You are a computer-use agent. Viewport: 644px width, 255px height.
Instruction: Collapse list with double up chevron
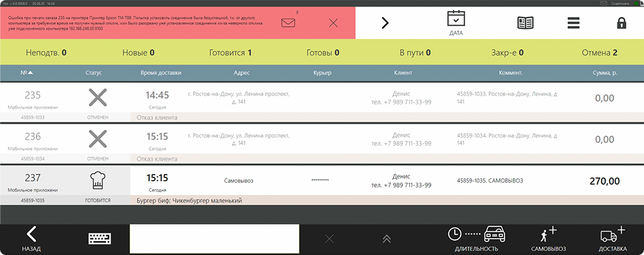[x=386, y=239]
